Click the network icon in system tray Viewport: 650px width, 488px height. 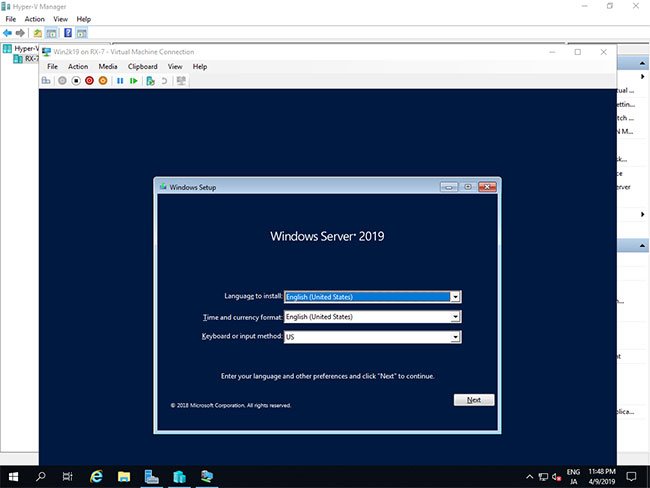point(543,477)
